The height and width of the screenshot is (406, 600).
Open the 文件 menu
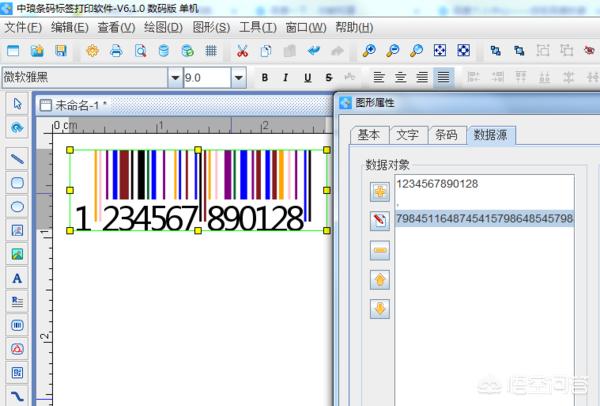(23, 28)
